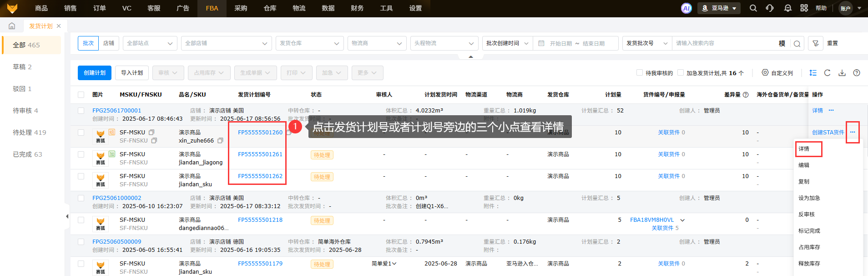Click the 创建计划 button

click(95, 73)
